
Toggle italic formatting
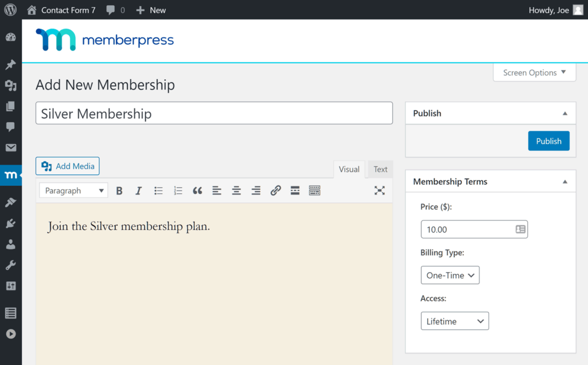(138, 190)
